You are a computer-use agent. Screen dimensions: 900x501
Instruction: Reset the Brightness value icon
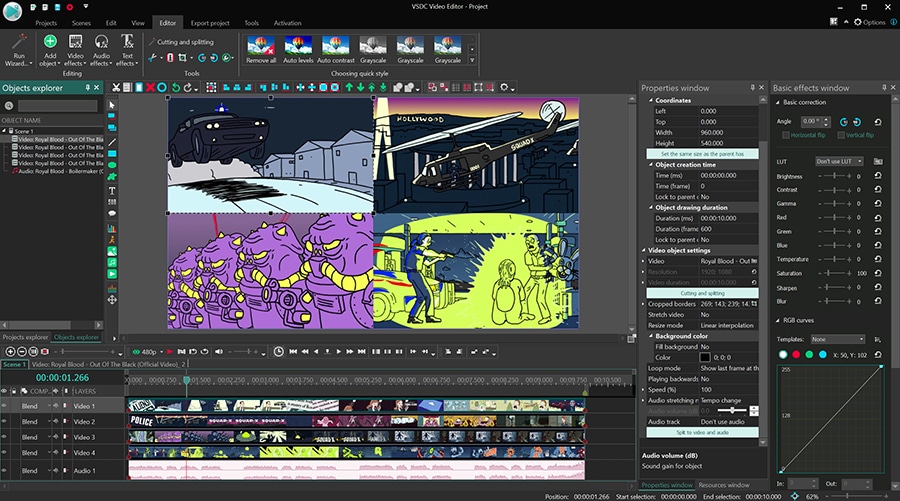877,177
